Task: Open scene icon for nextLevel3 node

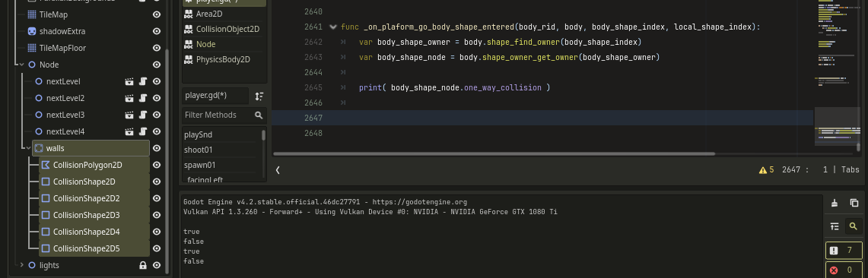Action: click(x=129, y=115)
